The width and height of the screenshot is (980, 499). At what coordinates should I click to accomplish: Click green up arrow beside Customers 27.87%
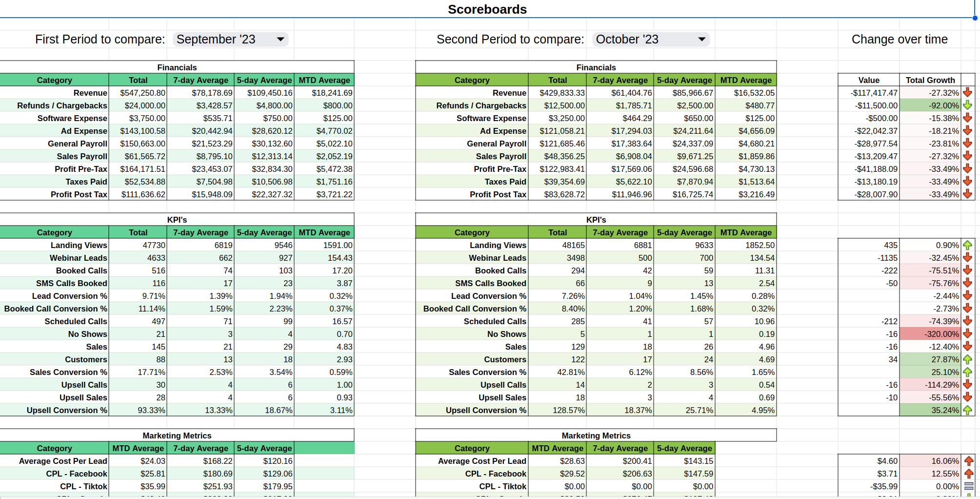click(x=968, y=359)
